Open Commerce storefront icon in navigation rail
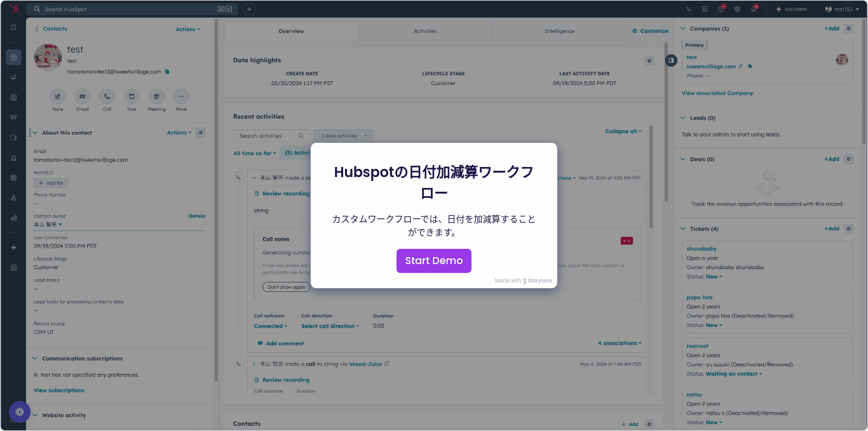The width and height of the screenshot is (868, 431). 13,117
